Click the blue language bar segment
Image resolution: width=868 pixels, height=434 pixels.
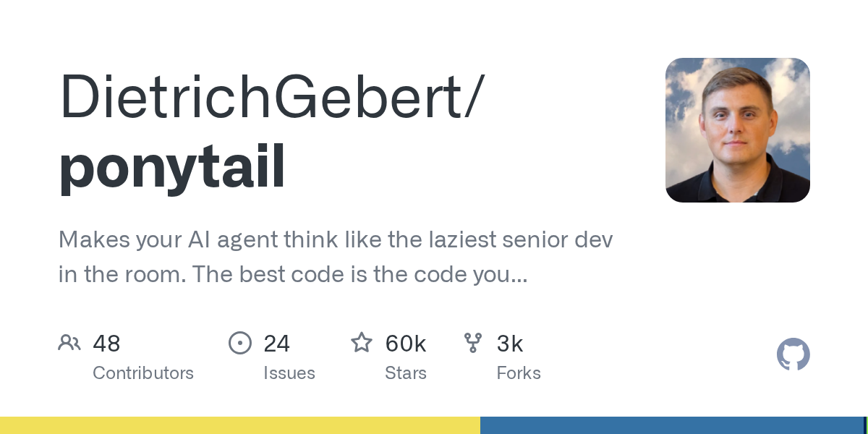tap(671, 425)
